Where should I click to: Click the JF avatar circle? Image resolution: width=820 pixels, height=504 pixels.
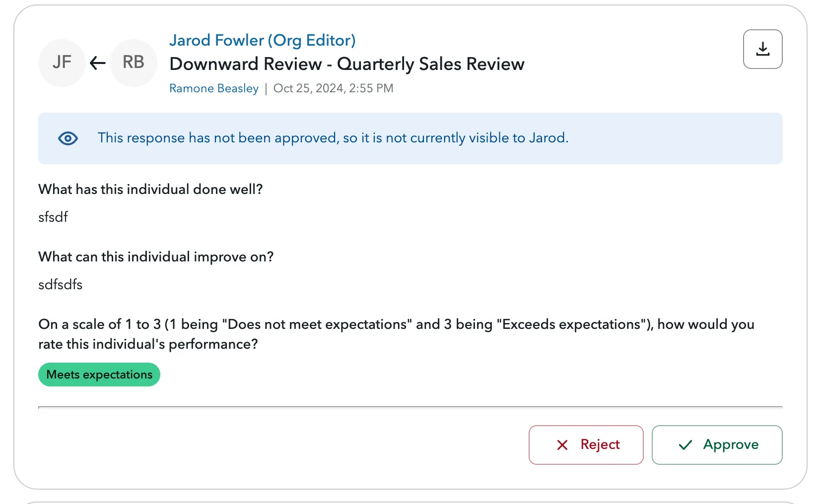tap(62, 63)
